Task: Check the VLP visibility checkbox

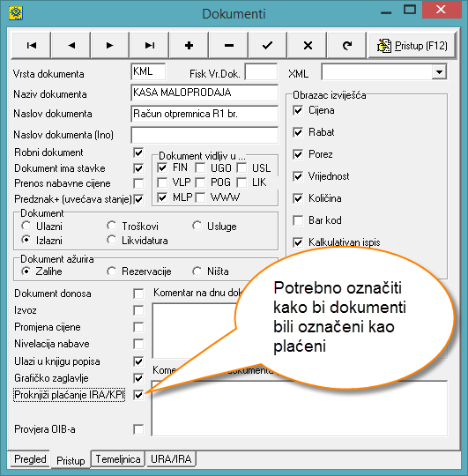Action: point(162,182)
